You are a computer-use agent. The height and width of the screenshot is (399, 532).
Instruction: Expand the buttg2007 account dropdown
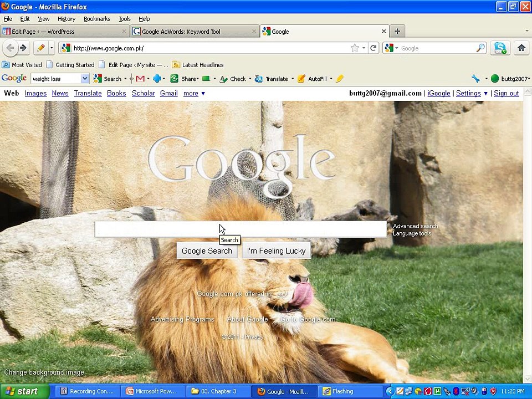pyautogui.click(x=529, y=79)
